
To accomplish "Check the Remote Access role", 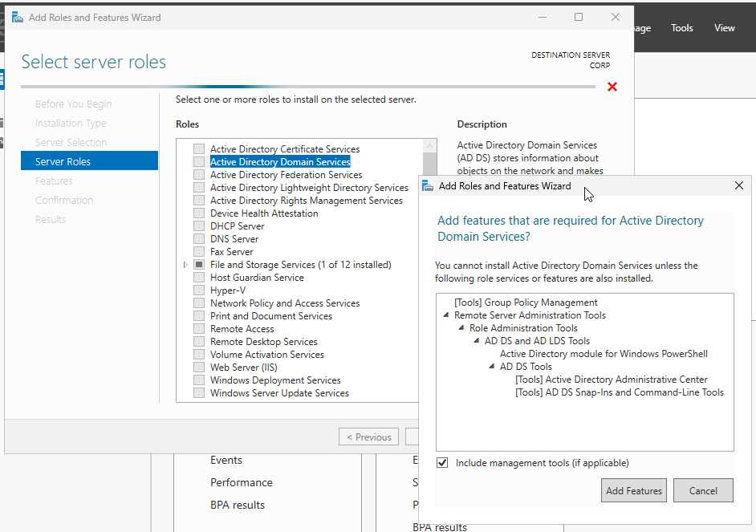I will 199,329.
